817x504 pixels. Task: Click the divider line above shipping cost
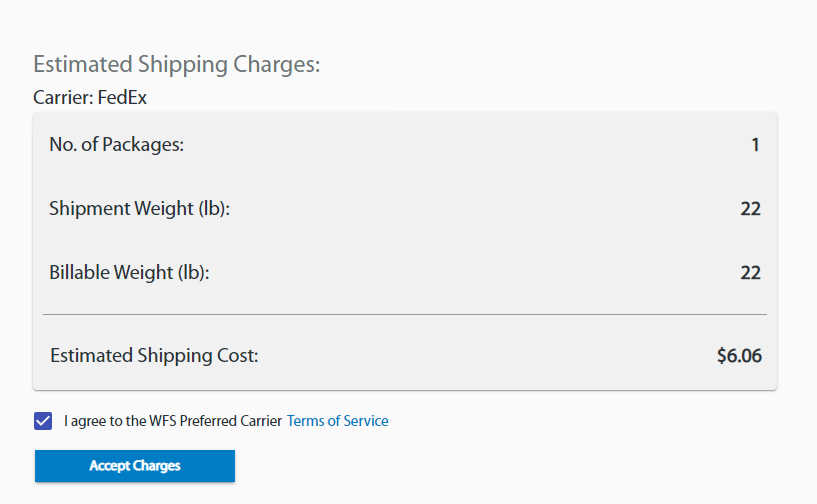tap(405, 314)
